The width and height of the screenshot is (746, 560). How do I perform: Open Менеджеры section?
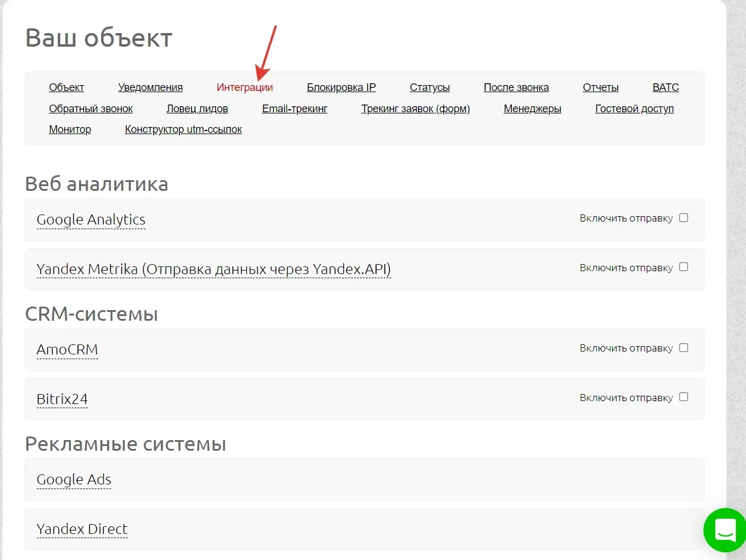tap(533, 109)
